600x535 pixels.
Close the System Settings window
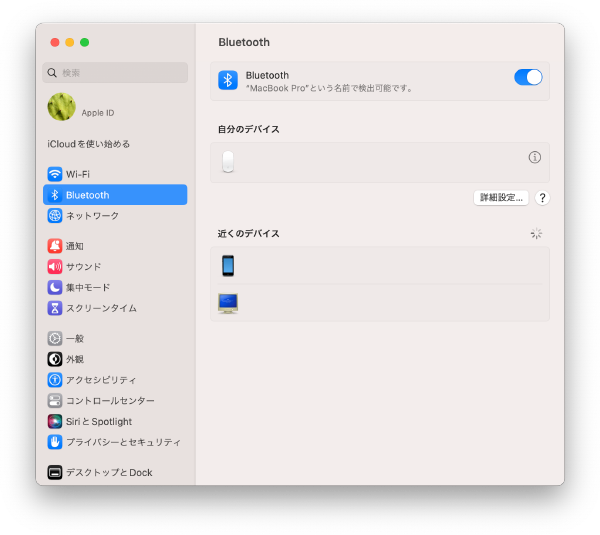coord(55,42)
